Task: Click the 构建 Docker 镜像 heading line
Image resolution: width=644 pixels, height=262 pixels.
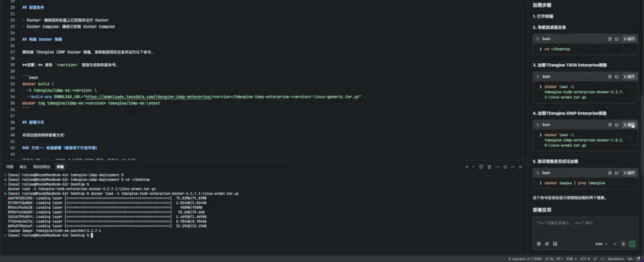Action: click(42, 39)
